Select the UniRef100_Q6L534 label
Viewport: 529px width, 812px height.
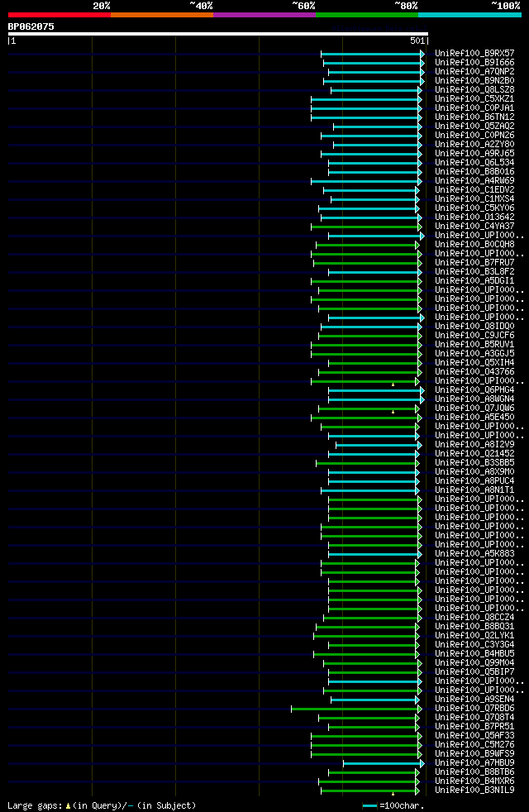pos(474,163)
